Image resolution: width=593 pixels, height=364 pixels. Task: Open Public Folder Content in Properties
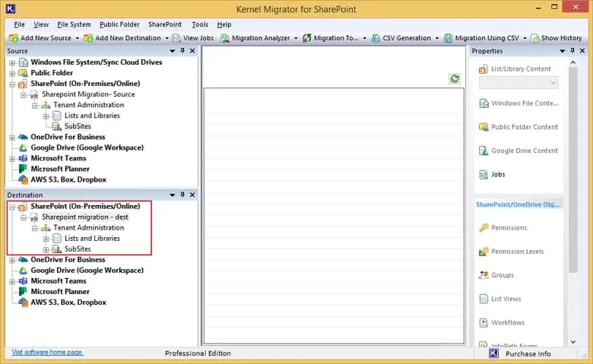point(518,127)
